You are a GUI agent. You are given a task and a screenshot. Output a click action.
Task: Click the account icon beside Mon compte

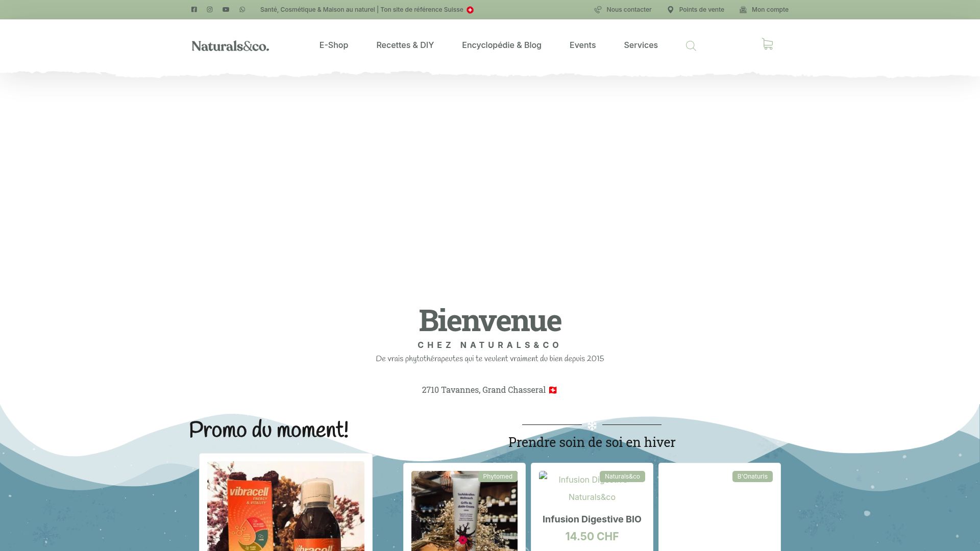click(x=743, y=9)
